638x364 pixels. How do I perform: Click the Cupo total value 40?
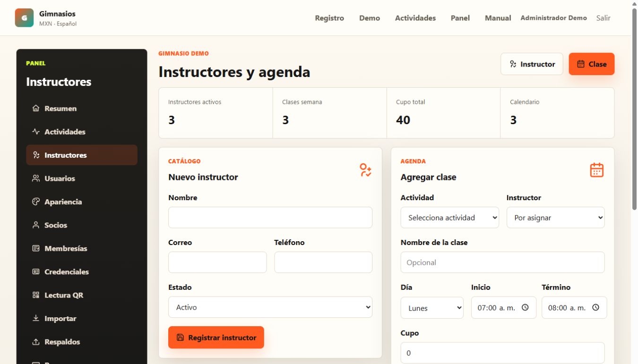point(403,120)
